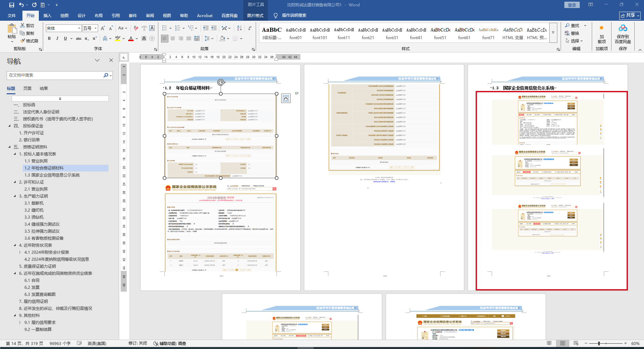Click the Paste clipboard icon

coord(12,29)
